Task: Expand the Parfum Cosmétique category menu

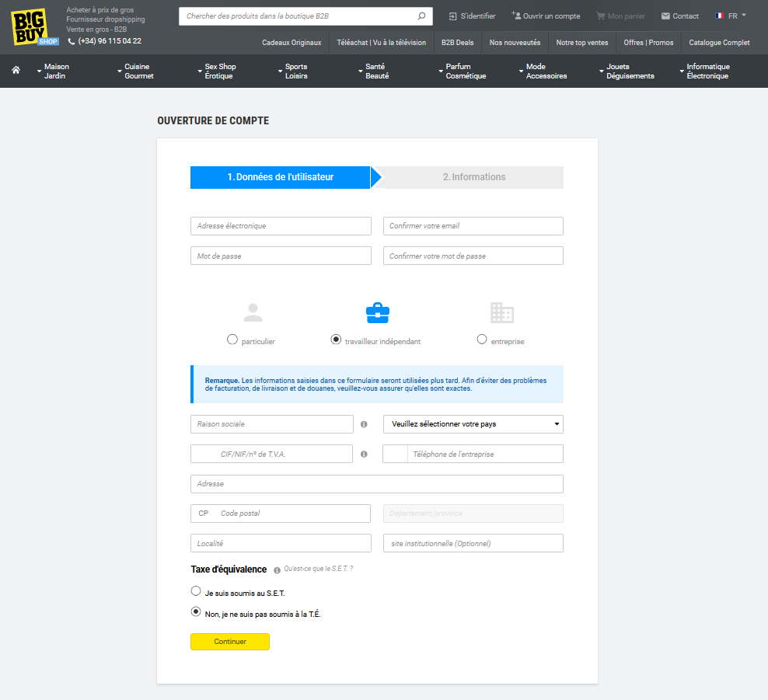Action: [463, 71]
